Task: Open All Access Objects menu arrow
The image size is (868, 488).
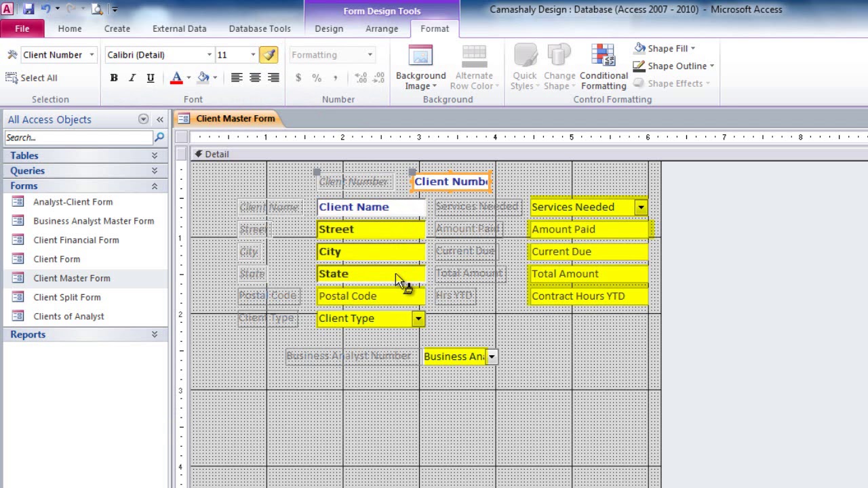Action: coord(143,119)
